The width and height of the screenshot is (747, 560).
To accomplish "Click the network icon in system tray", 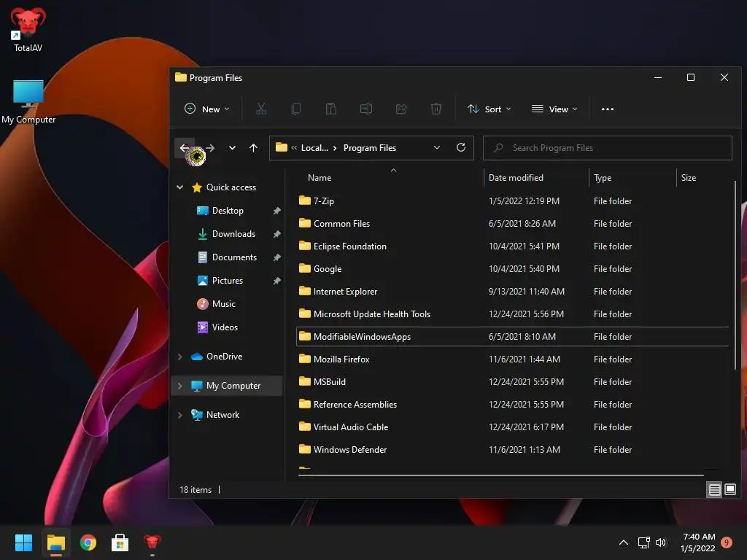I will click(x=643, y=542).
